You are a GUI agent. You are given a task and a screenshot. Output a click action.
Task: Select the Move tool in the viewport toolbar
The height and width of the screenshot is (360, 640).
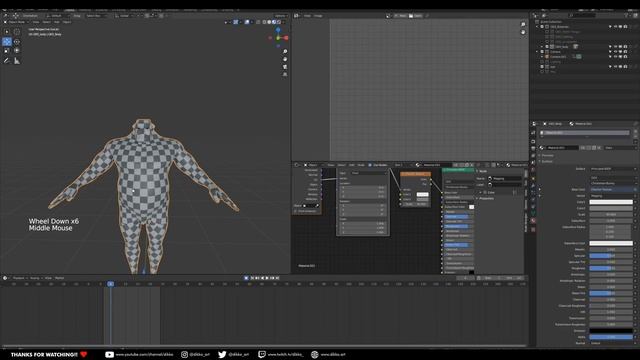click(x=7, y=42)
